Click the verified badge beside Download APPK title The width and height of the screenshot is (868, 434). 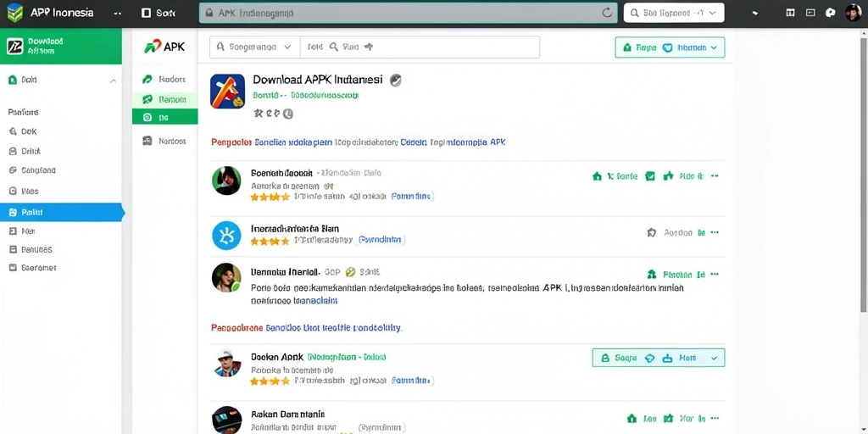[x=395, y=81]
